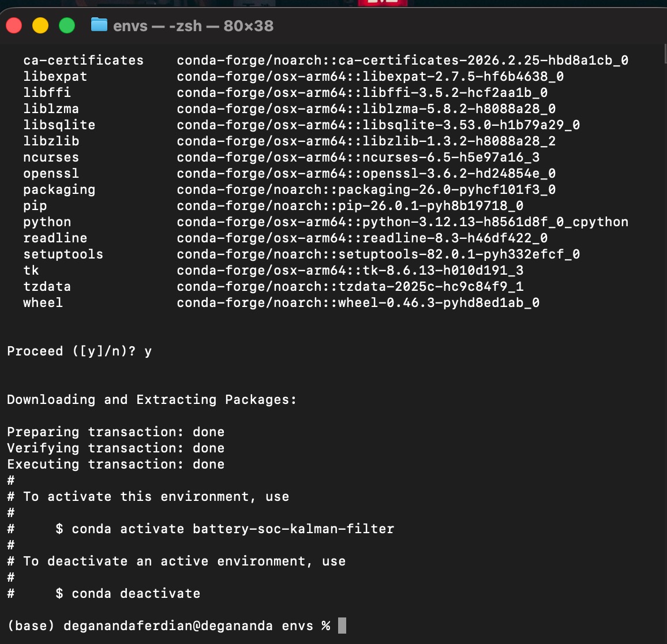Close the terminal window with red button
The height and width of the screenshot is (644, 667).
[14, 25]
